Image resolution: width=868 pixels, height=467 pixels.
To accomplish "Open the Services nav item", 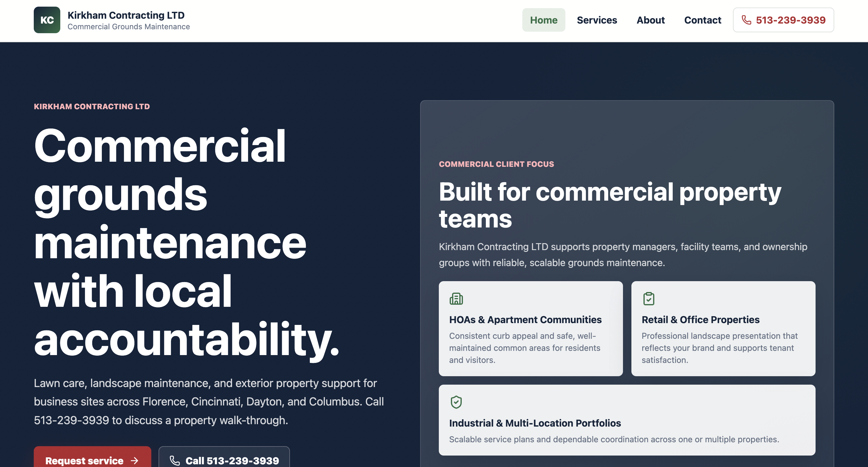I will (x=597, y=20).
